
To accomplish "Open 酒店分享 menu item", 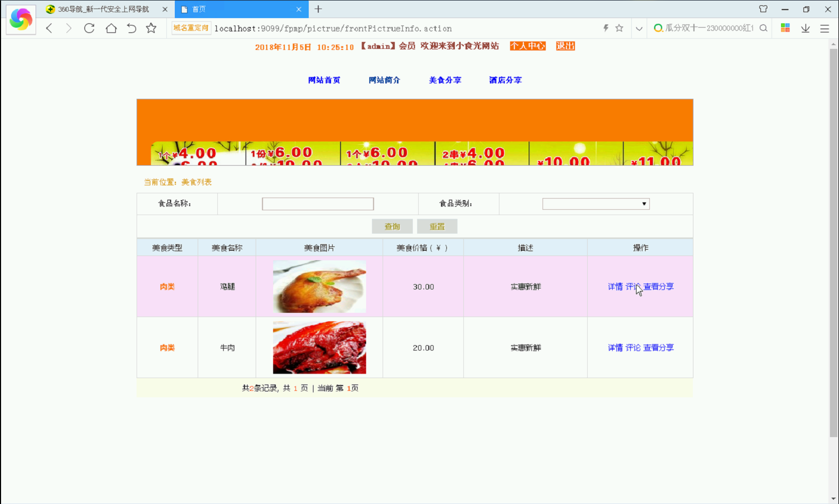I will point(505,80).
